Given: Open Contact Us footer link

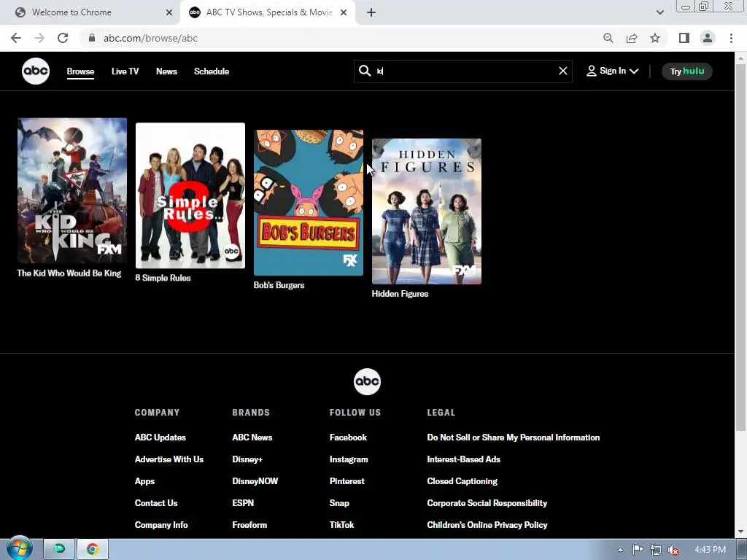Looking at the screenshot, I should pos(156,503).
